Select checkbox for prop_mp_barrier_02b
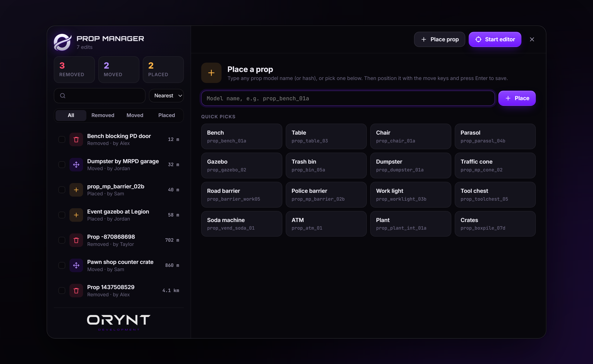Screen dimensions: 593x364 pyautogui.click(x=62, y=190)
